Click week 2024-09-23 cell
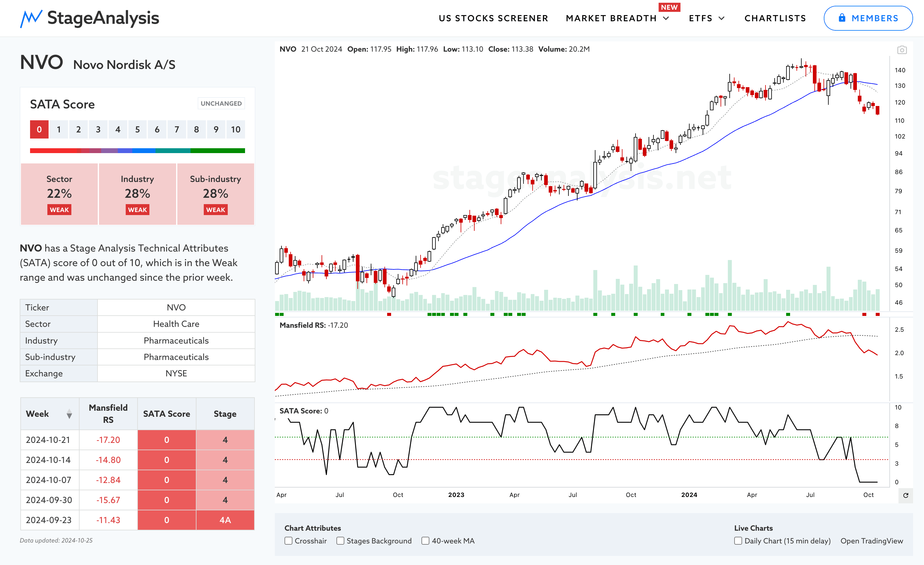The image size is (924, 565). [x=49, y=520]
